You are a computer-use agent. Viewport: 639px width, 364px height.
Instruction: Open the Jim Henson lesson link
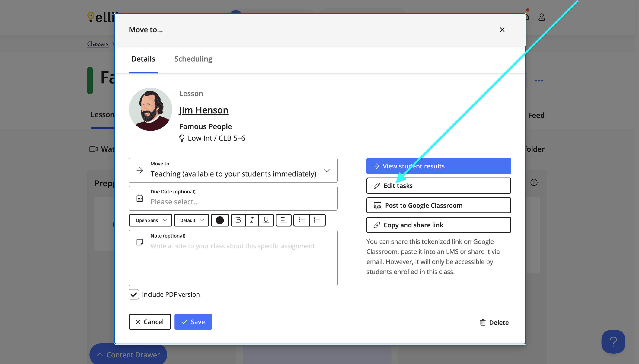pos(204,110)
